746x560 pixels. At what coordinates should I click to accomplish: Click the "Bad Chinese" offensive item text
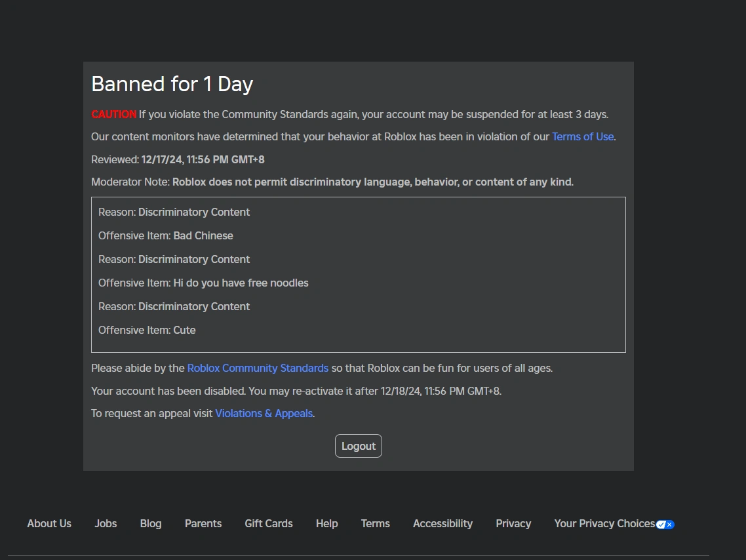203,235
